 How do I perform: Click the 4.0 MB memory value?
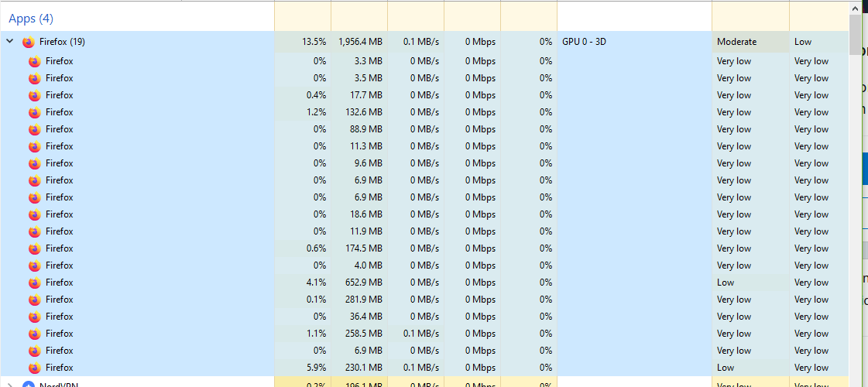coord(368,265)
